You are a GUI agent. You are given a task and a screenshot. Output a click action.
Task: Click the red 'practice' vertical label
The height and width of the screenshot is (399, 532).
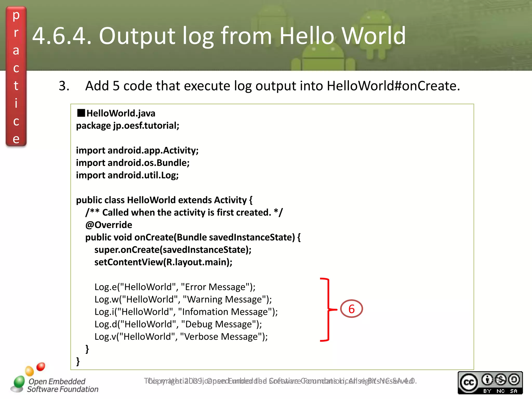[16, 77]
